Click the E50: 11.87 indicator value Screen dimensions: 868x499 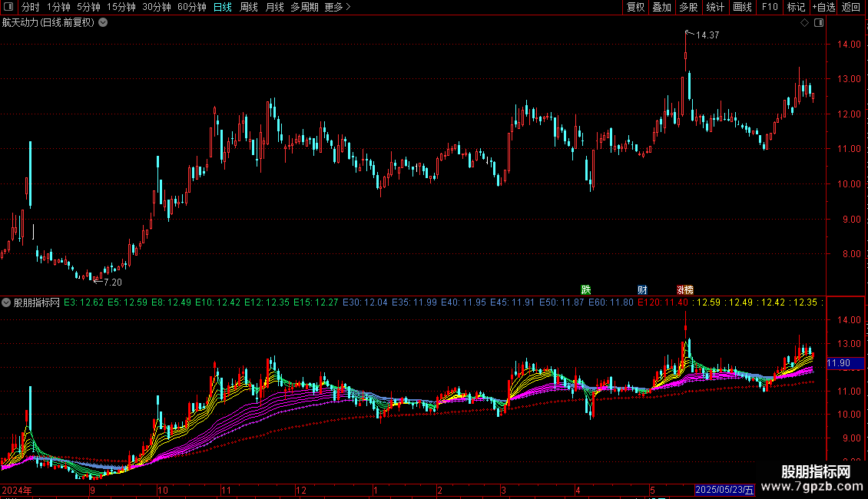coord(562,302)
